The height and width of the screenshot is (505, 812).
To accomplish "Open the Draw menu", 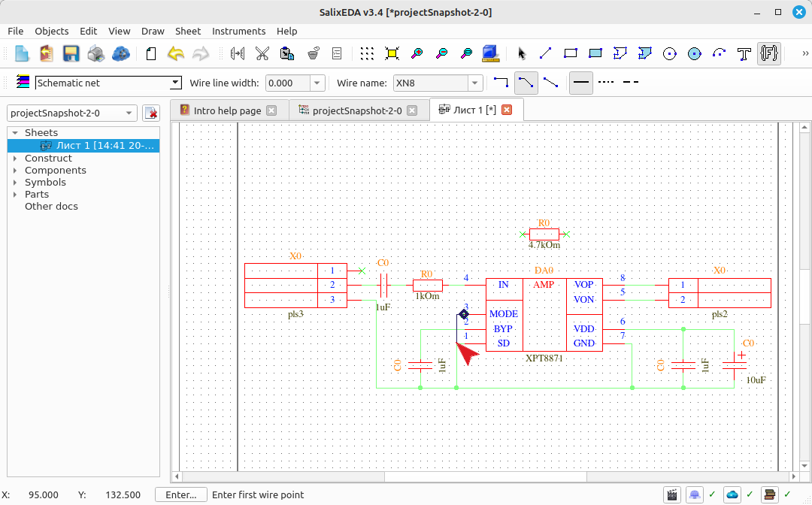I will [153, 31].
